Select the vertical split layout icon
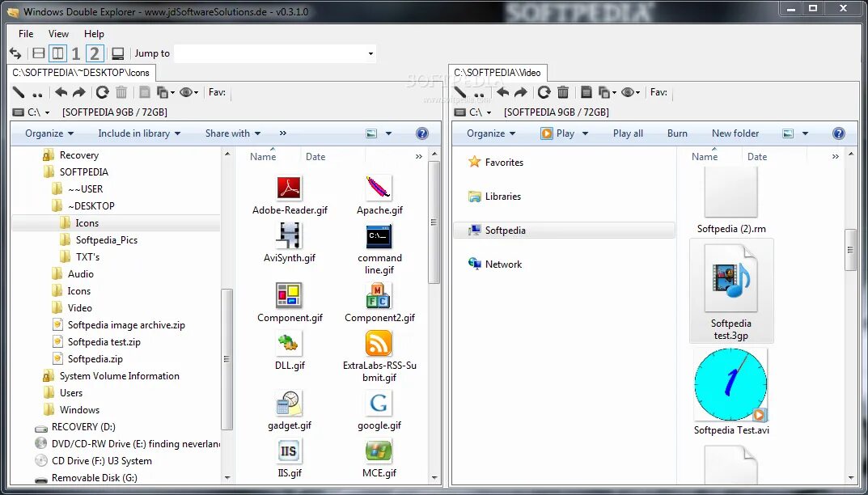 coord(57,53)
